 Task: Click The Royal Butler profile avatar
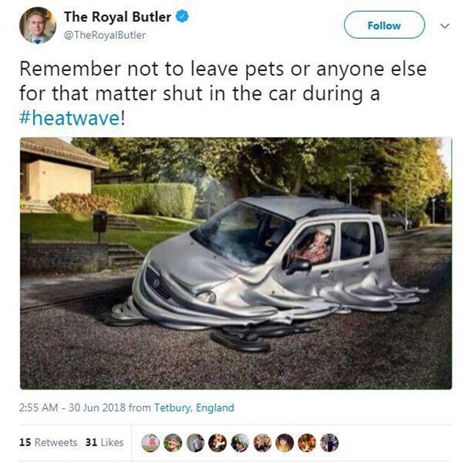(37, 25)
